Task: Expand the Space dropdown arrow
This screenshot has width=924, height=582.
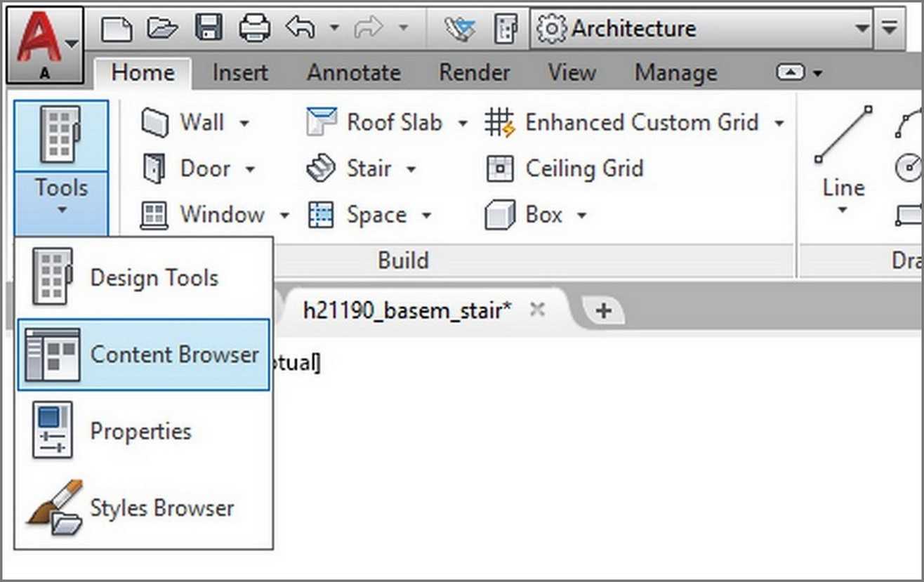Action: [x=426, y=216]
